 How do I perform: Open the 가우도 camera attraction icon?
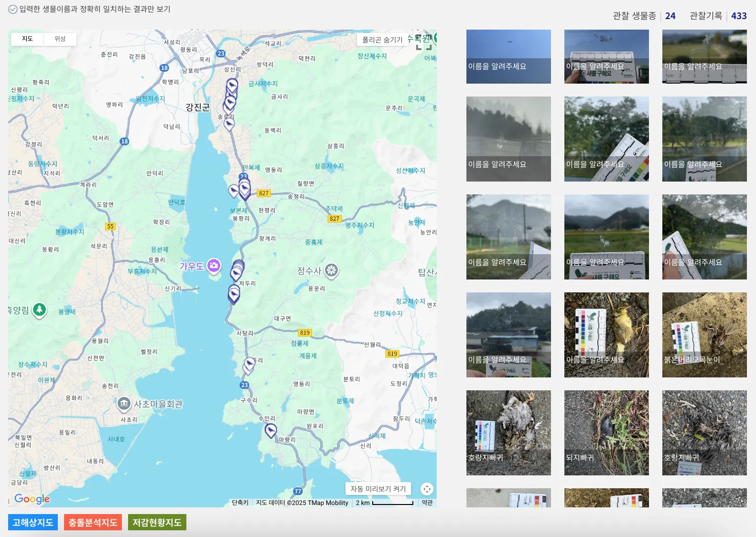[x=214, y=266]
